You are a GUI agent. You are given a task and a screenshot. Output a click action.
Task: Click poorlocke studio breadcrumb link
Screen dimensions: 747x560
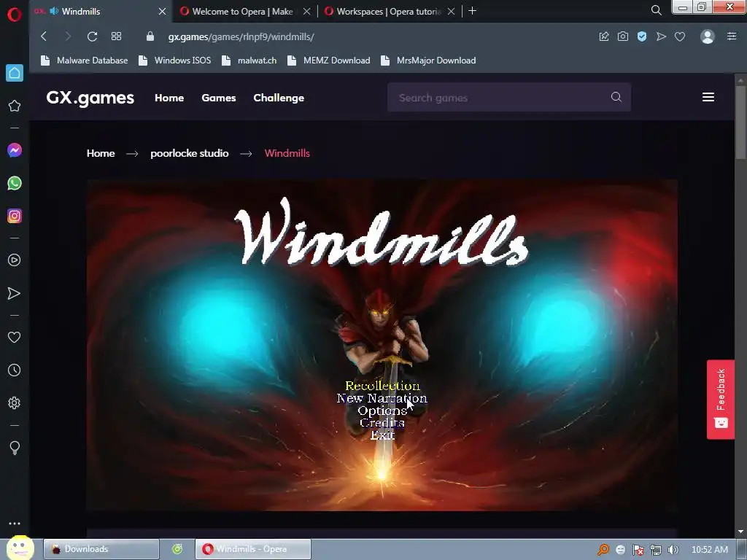tap(190, 153)
